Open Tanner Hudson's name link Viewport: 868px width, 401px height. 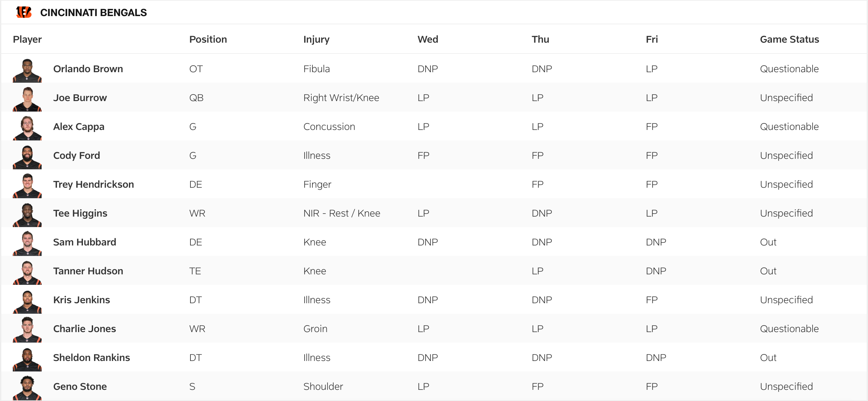coord(88,271)
